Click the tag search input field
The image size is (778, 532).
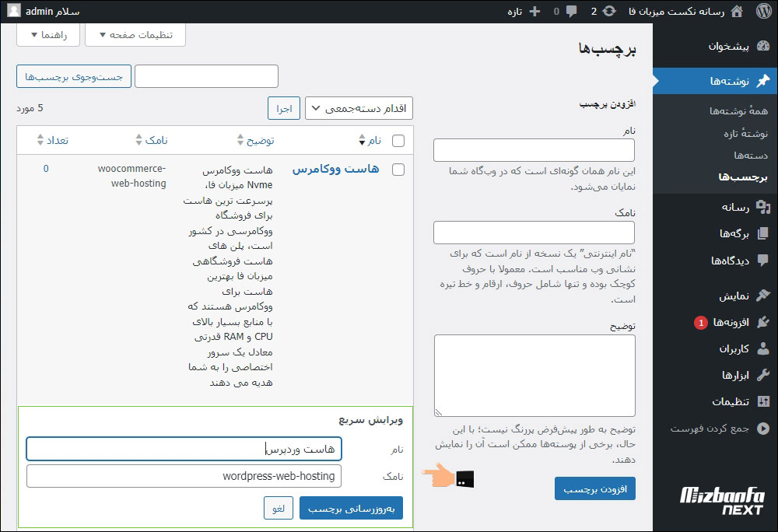pos(206,76)
